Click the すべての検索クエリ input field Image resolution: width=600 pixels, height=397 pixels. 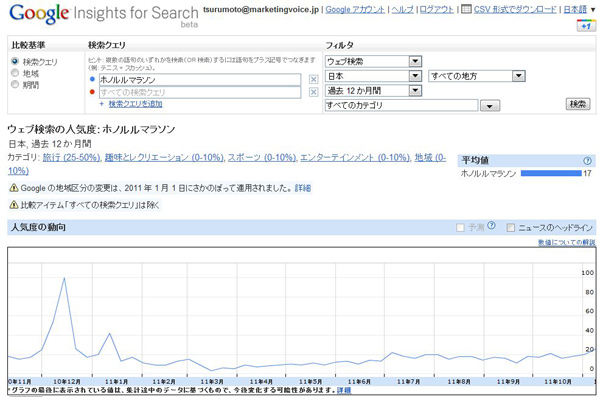click(x=200, y=92)
